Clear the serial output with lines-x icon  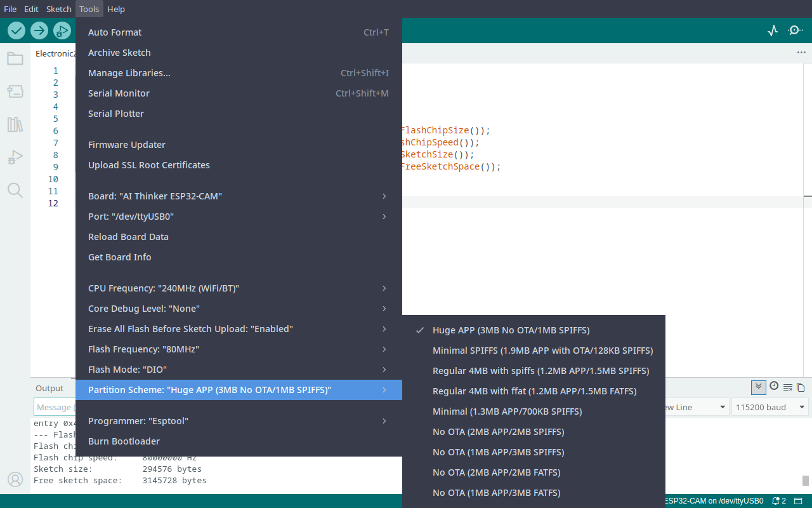pyautogui.click(x=788, y=387)
